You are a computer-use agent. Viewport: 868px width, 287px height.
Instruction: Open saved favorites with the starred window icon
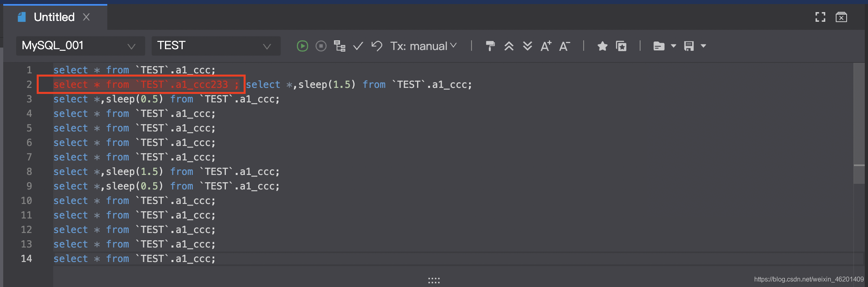tap(621, 46)
